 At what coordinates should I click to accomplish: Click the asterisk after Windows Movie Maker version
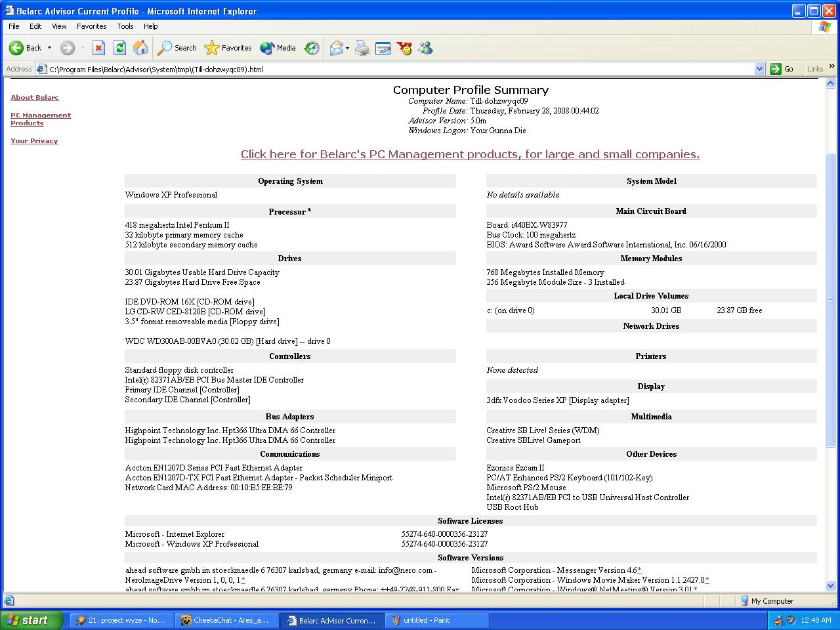coord(707,580)
